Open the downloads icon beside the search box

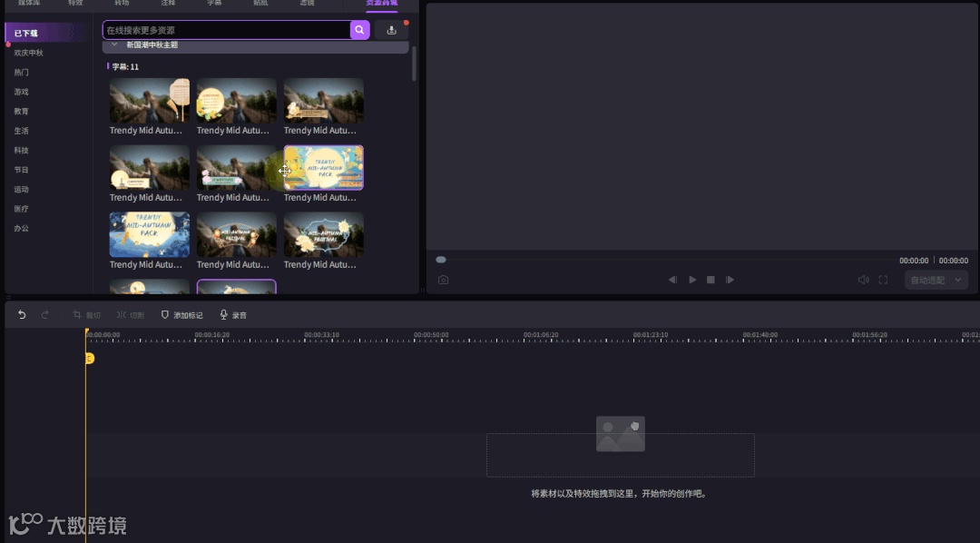point(392,30)
